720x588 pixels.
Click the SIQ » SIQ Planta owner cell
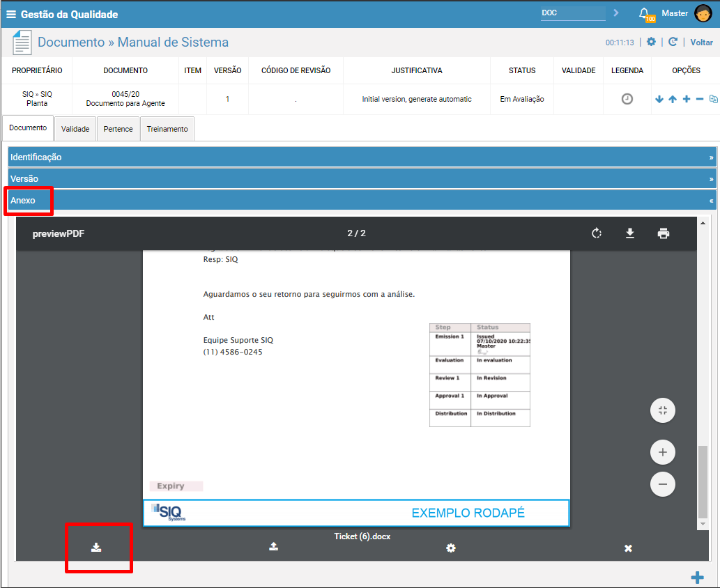[x=37, y=99]
